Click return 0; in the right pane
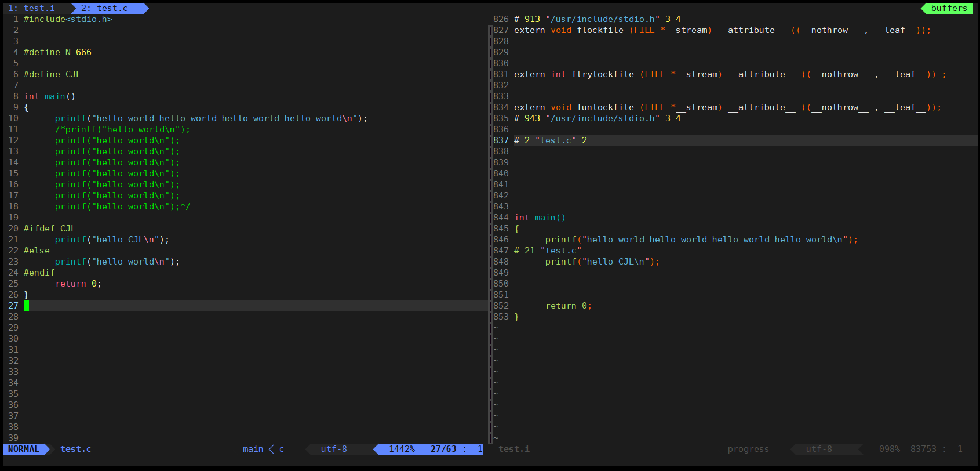This screenshot has height=471, width=980. (569, 306)
